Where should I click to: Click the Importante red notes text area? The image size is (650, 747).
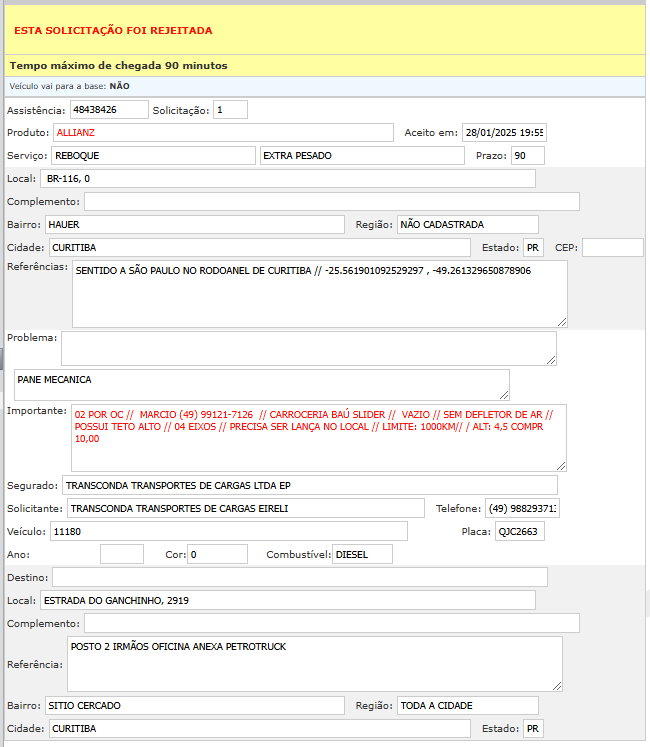(x=320, y=437)
